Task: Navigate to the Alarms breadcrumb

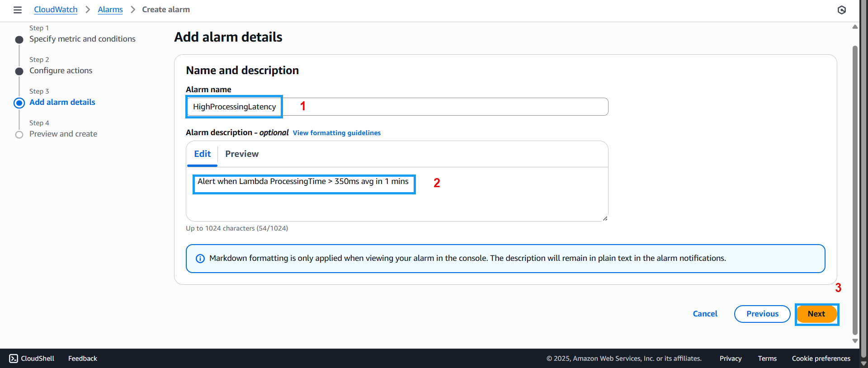Action: [110, 9]
